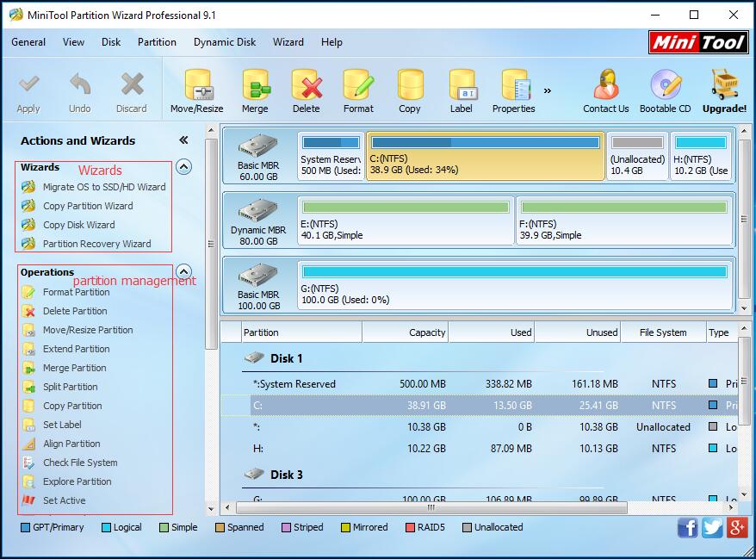Open the Partition menu
Screen dimensions: 756x559
click(157, 42)
